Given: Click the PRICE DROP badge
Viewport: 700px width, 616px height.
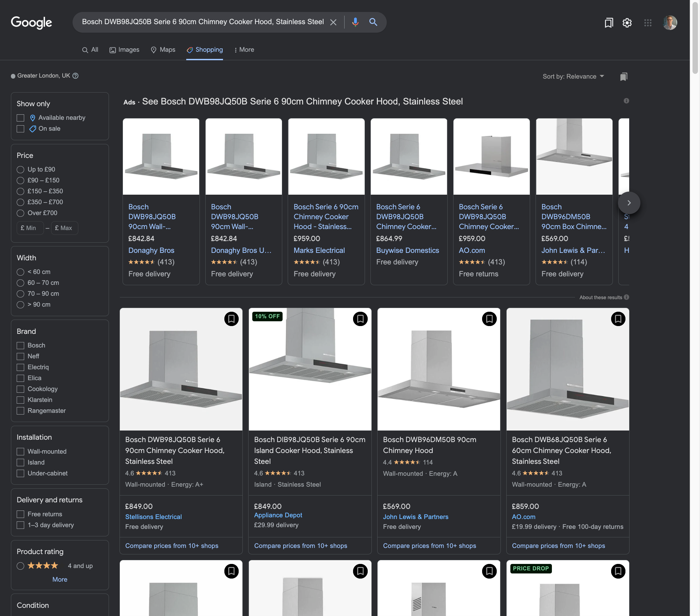Looking at the screenshot, I should point(530,568).
